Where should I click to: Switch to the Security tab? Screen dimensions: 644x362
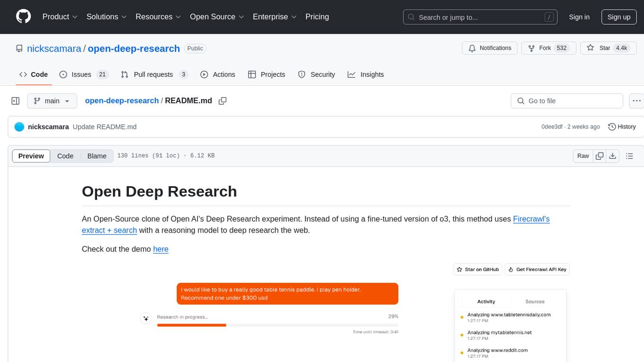pyautogui.click(x=316, y=74)
